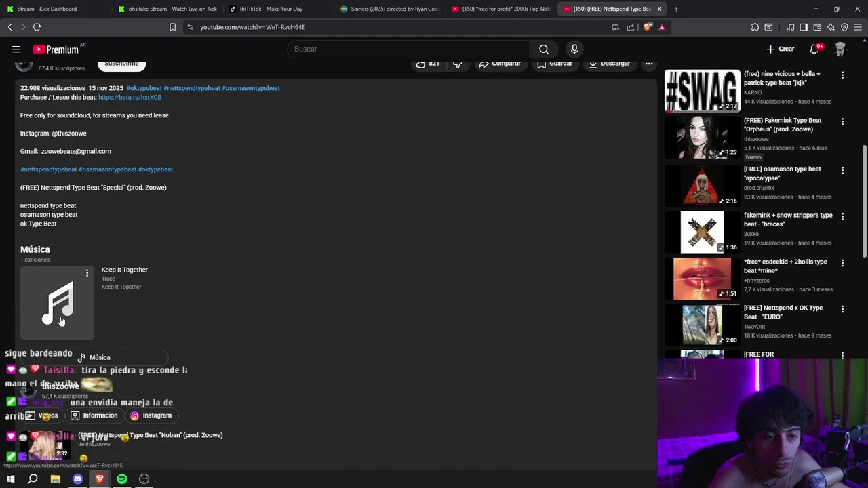Open options for osamason apocalypse video
Viewport: 868px width, 488px height.
point(842,170)
